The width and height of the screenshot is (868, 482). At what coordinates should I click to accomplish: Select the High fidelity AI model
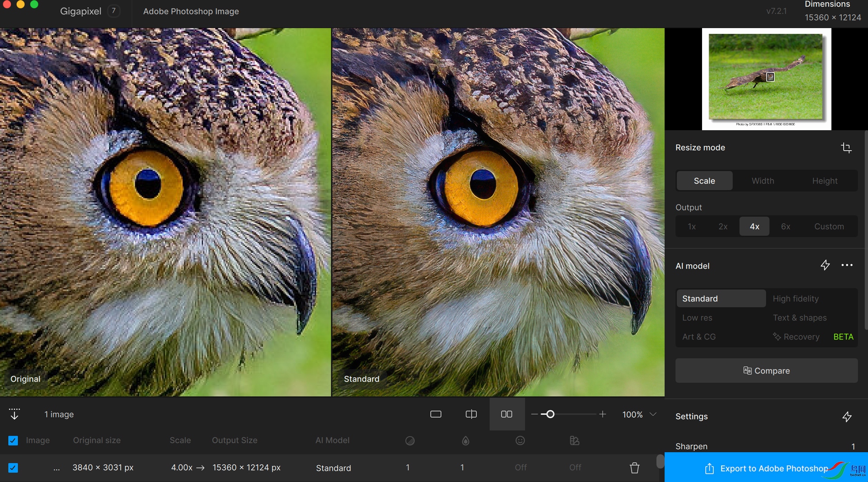pyautogui.click(x=795, y=298)
